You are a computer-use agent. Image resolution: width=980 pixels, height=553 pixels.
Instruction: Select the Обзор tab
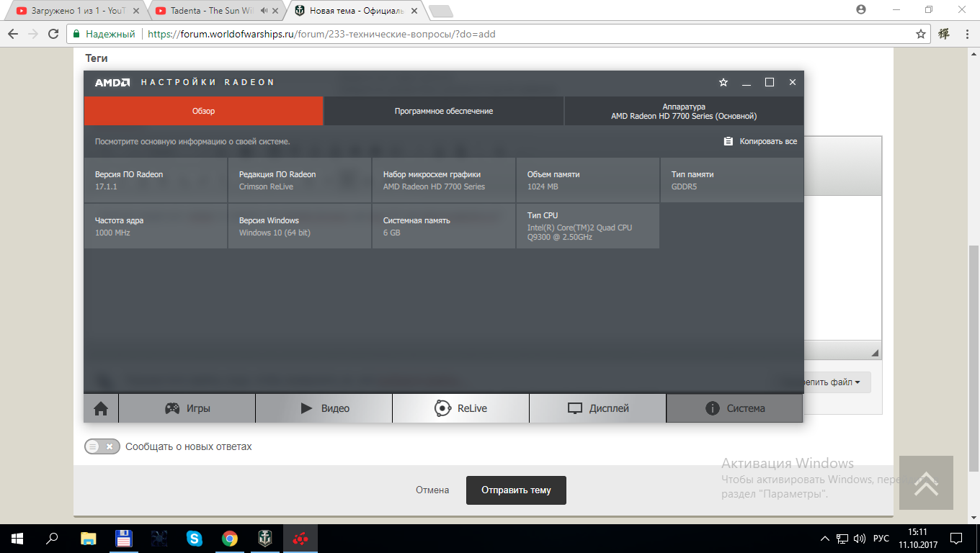point(203,111)
